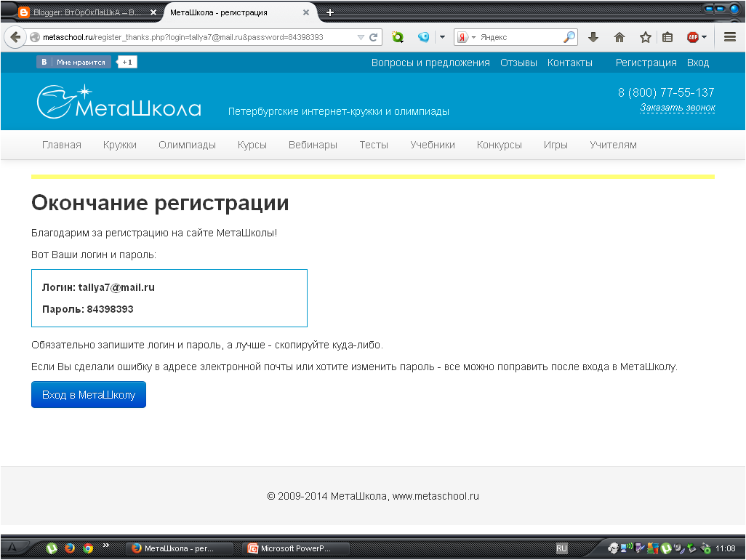Viewport: 746px width, 560px height.
Task: Switch to МетаШкола taskbar window
Action: click(181, 548)
